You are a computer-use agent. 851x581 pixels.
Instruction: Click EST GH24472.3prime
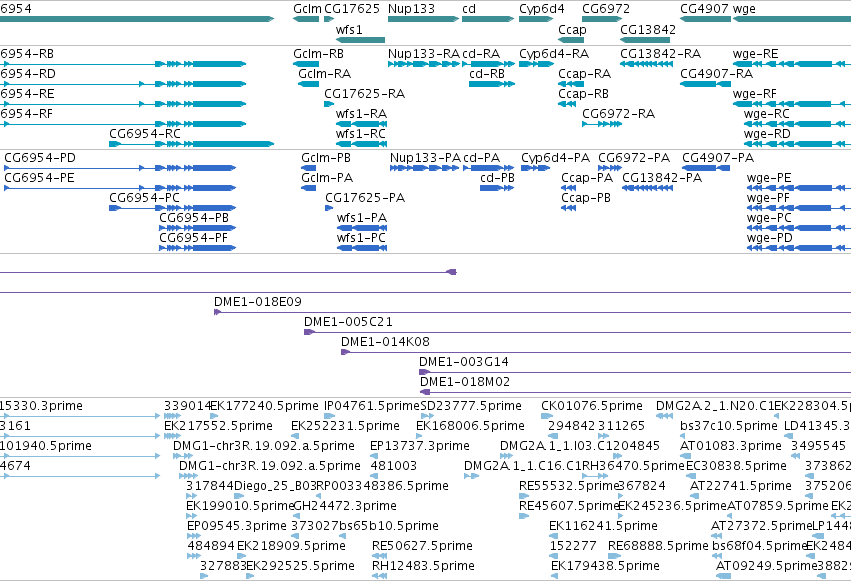345,506
